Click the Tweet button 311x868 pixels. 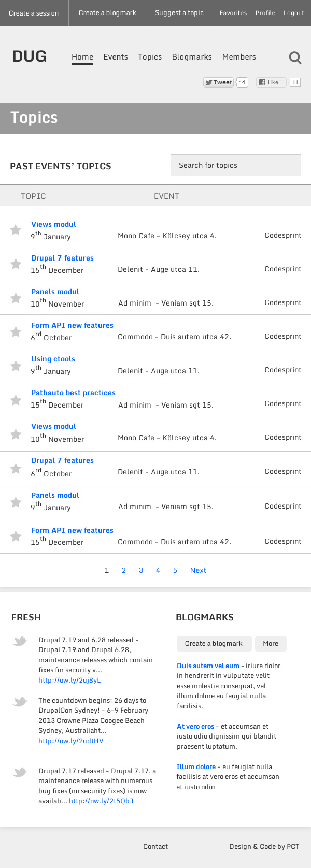(218, 82)
